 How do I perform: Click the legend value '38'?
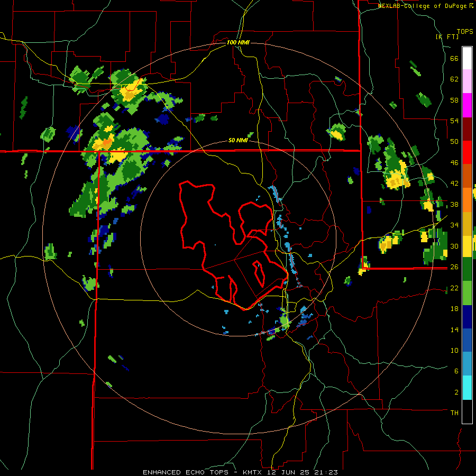click(x=454, y=204)
